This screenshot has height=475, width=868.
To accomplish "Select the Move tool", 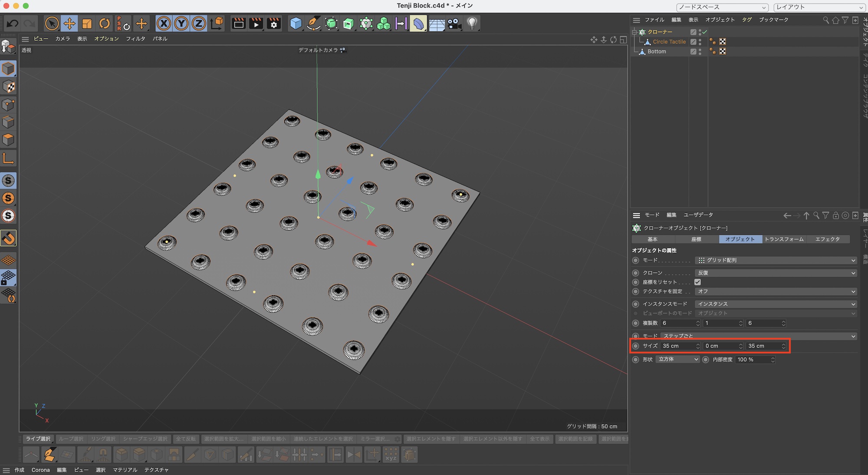I will [69, 23].
